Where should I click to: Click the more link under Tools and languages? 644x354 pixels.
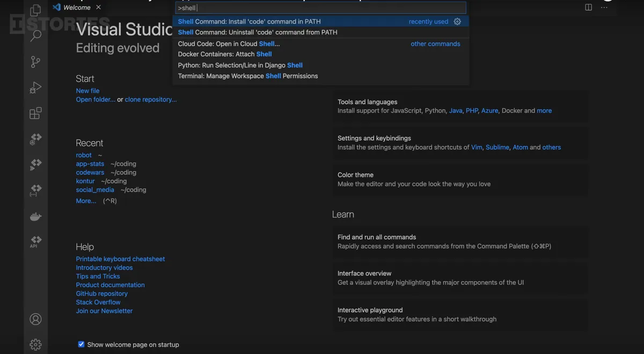tap(544, 111)
